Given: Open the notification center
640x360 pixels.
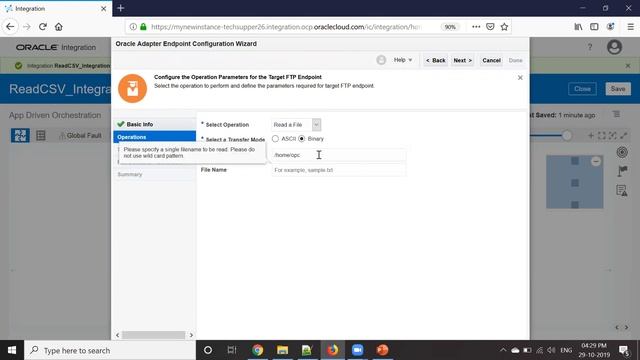Looking at the screenshot, I should [x=624, y=350].
